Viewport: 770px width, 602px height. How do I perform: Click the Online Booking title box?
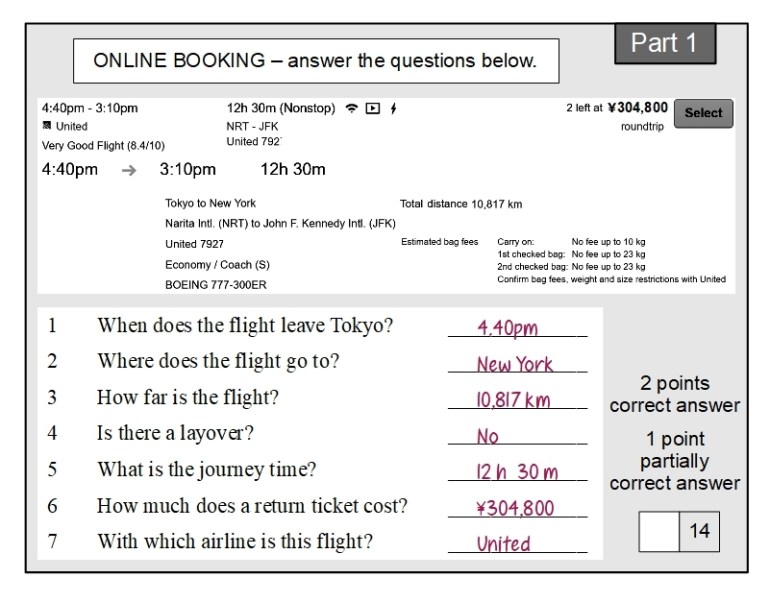315,61
